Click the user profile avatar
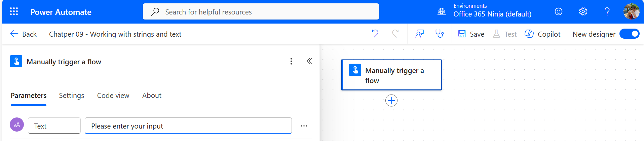Viewport: 644px width, 141px height. (x=631, y=12)
